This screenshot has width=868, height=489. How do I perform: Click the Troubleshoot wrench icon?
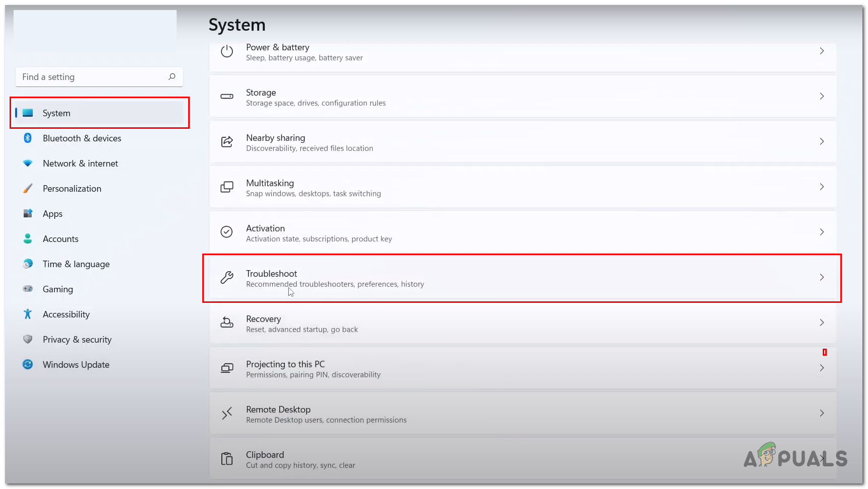coord(227,277)
